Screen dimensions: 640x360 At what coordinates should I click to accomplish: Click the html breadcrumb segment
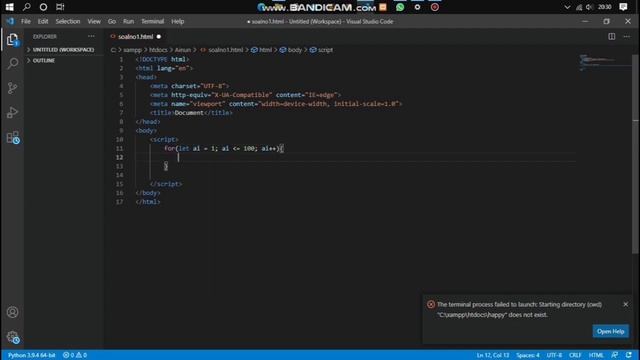[265, 50]
